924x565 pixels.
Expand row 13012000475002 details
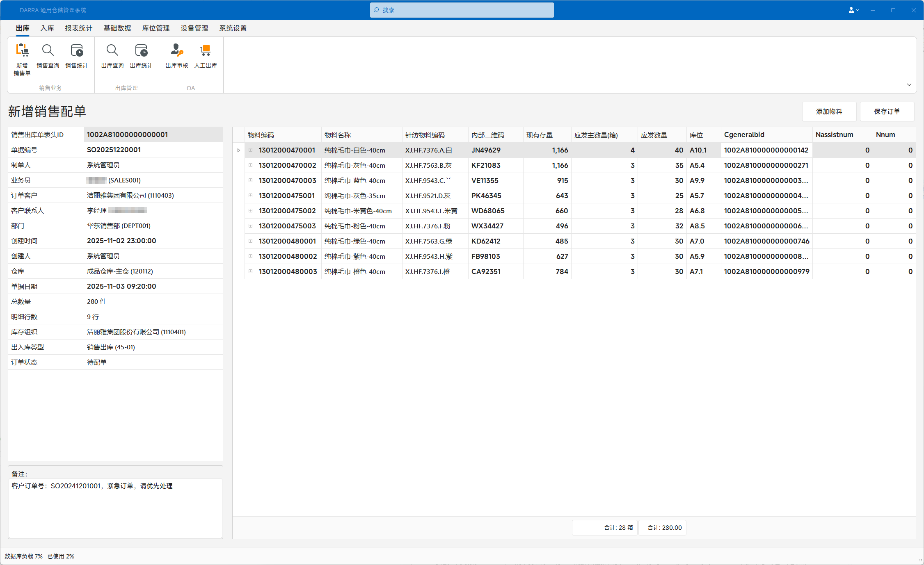(250, 211)
